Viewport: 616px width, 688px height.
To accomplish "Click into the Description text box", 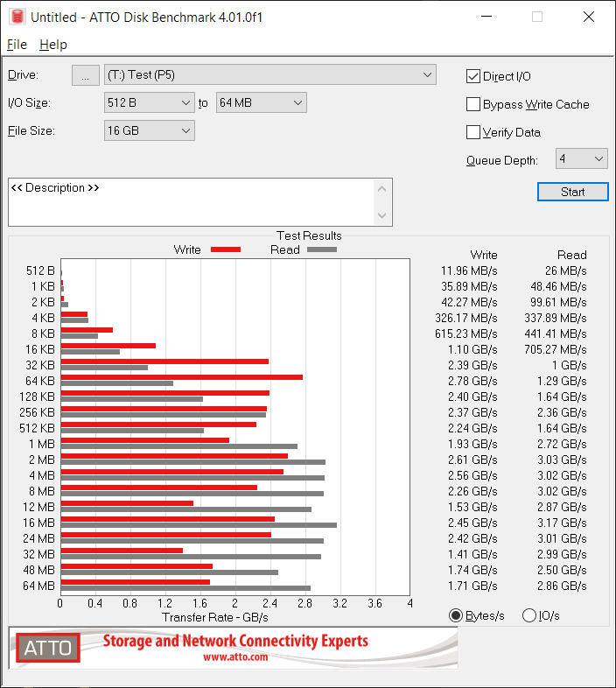I will (191, 202).
